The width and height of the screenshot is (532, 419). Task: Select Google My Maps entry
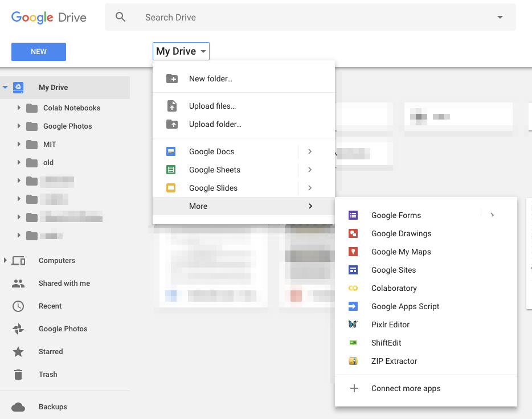426,252
